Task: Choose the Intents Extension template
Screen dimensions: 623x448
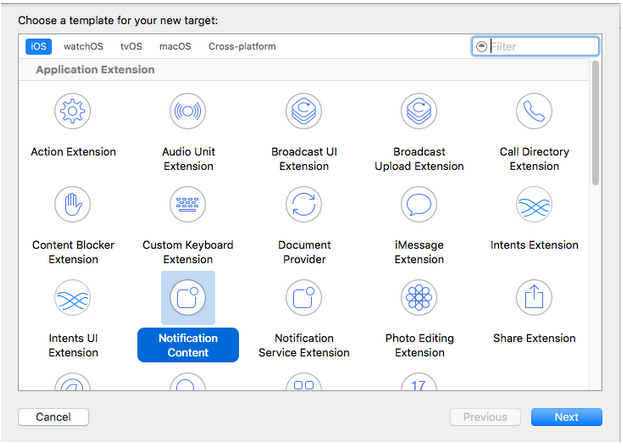Action: click(534, 204)
